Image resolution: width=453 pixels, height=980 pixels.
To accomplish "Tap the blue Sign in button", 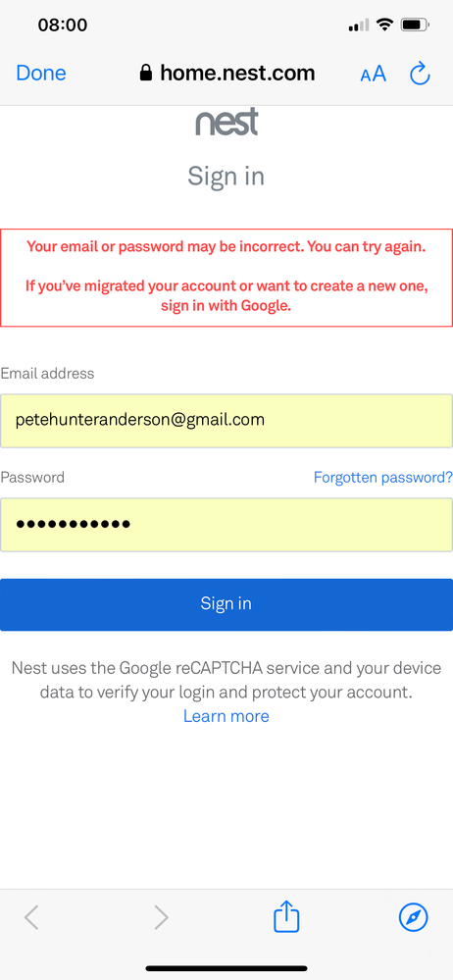I will (226, 604).
